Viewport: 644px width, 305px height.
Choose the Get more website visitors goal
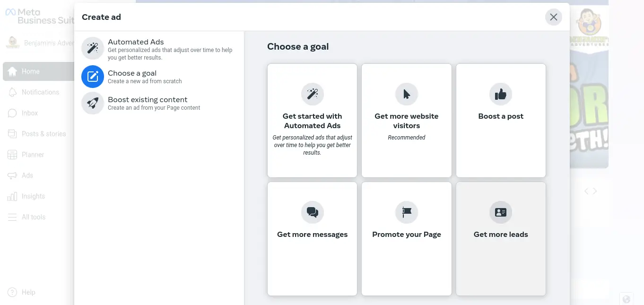point(407,121)
